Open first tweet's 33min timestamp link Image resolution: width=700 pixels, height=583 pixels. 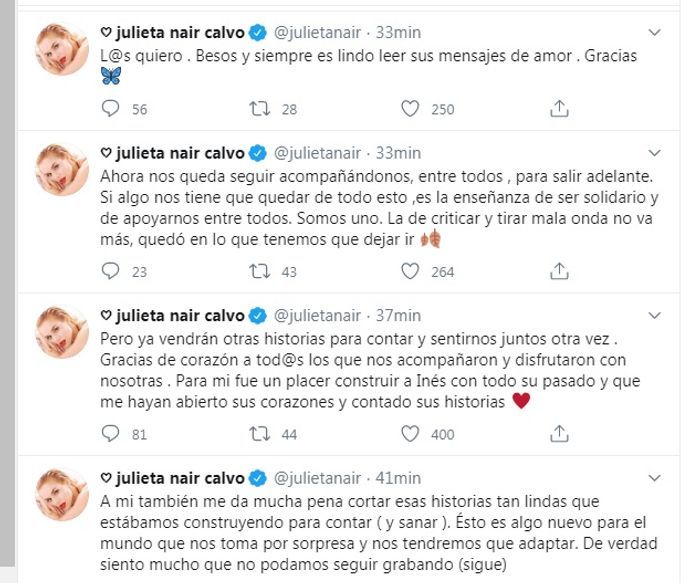(398, 31)
